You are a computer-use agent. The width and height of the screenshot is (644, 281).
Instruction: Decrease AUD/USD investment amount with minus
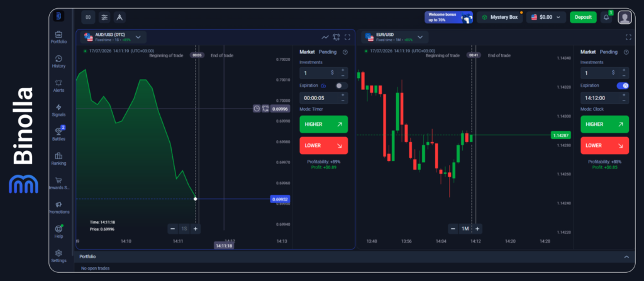(343, 75)
